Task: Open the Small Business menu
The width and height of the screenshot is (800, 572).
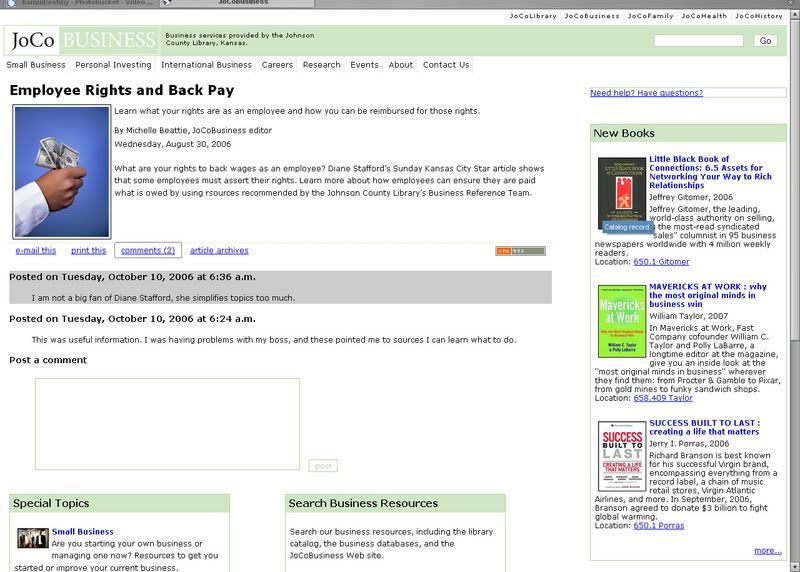Action: [x=36, y=65]
